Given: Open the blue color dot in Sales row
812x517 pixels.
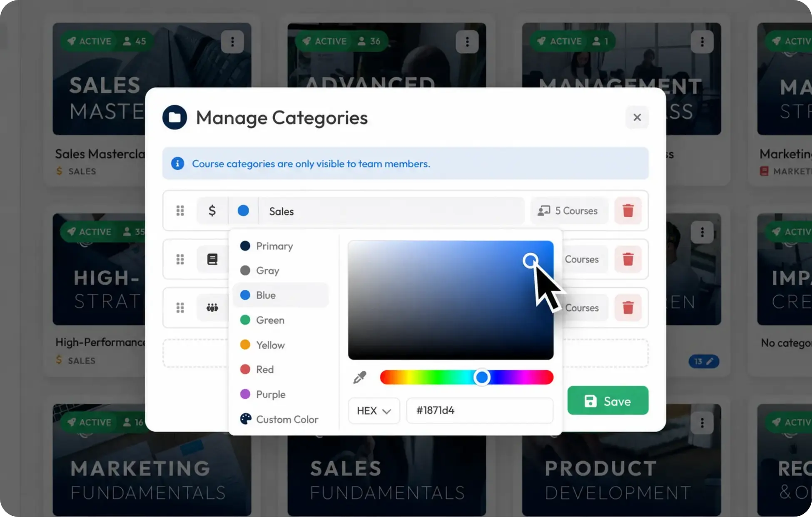Looking at the screenshot, I should [x=243, y=211].
